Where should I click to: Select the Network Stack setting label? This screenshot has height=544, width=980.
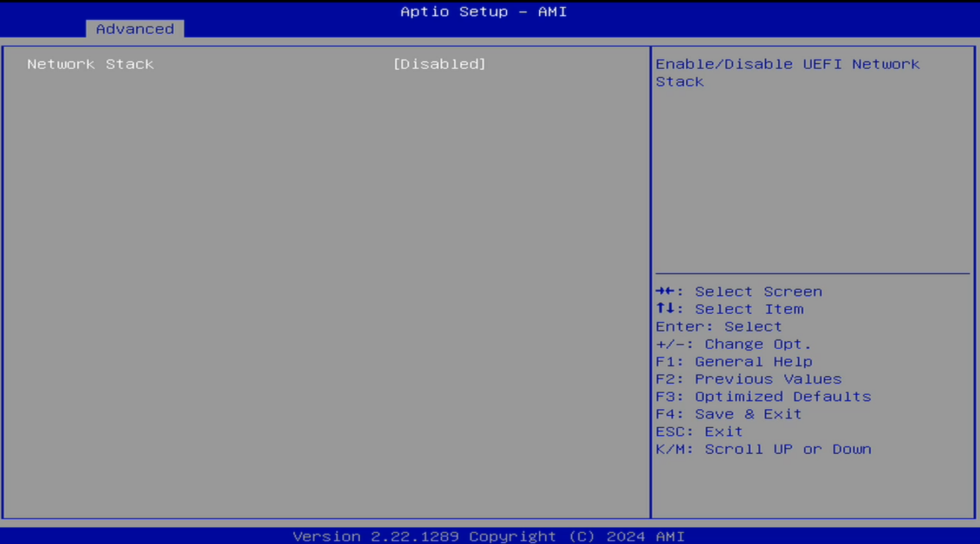pos(90,64)
